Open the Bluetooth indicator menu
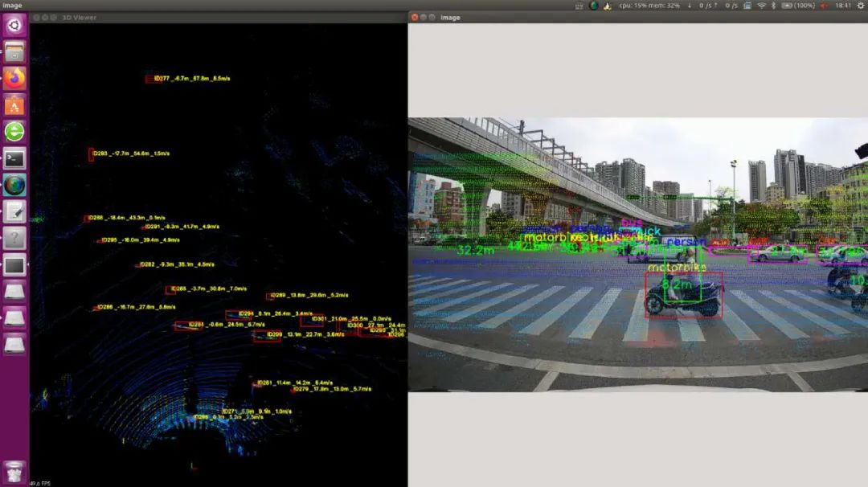The image size is (868, 487). coord(774,6)
